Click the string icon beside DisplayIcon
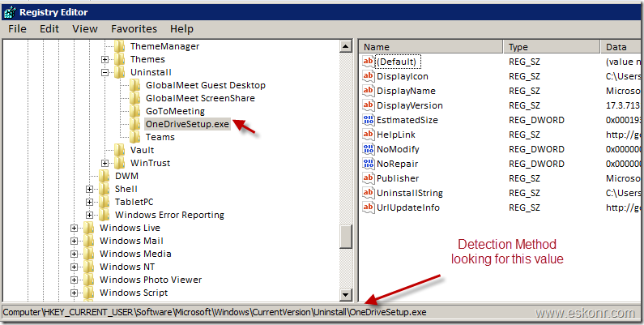The width and height of the screenshot is (644, 325). (x=369, y=76)
